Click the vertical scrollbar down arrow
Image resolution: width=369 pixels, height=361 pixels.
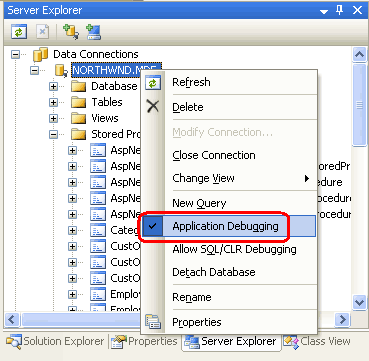(x=359, y=302)
